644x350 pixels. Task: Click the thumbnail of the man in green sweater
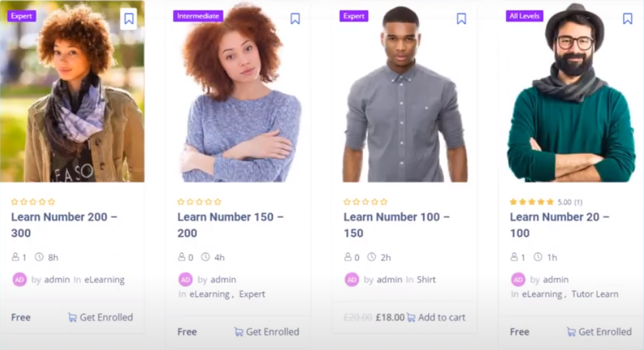click(571, 91)
